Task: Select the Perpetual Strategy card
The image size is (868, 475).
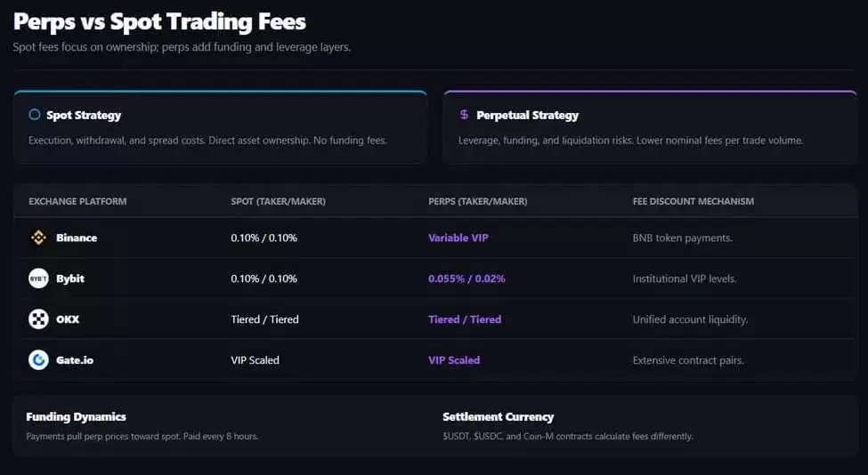Action: point(651,127)
